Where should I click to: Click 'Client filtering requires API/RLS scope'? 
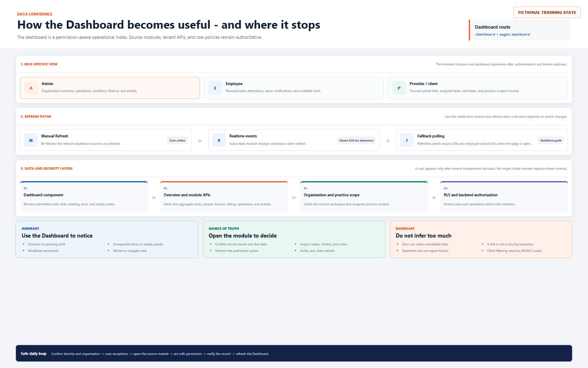(x=514, y=251)
